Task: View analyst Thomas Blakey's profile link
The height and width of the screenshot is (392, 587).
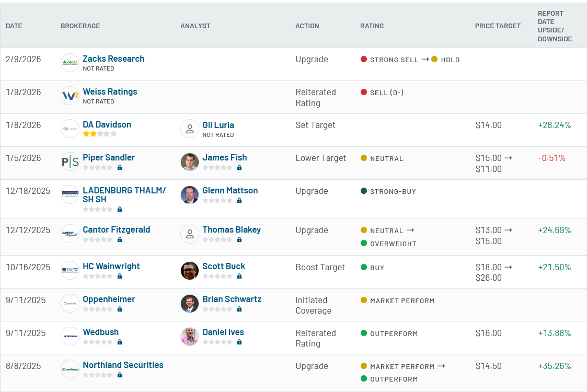Action: coord(232,230)
